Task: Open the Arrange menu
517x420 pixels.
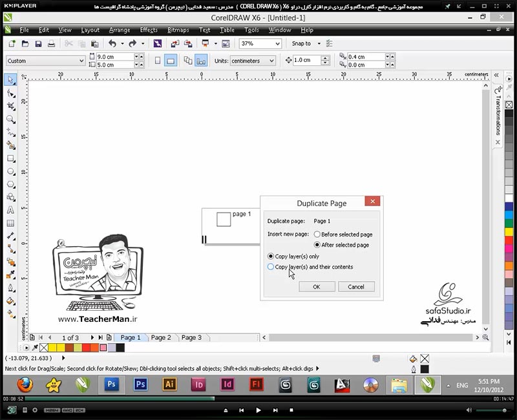Action: click(x=120, y=30)
